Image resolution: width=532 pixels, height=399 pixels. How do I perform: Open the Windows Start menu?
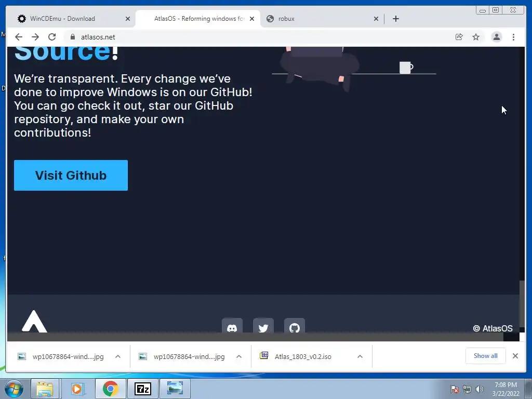(x=14, y=389)
